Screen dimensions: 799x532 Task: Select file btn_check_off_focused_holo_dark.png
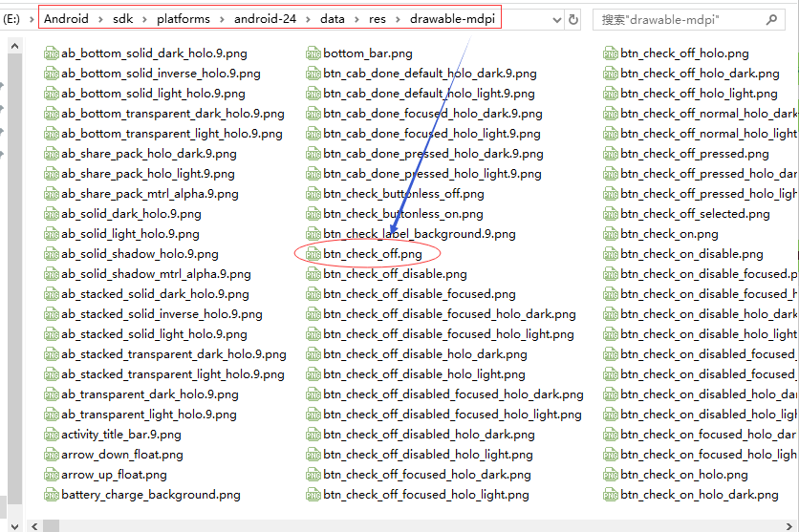click(419, 475)
